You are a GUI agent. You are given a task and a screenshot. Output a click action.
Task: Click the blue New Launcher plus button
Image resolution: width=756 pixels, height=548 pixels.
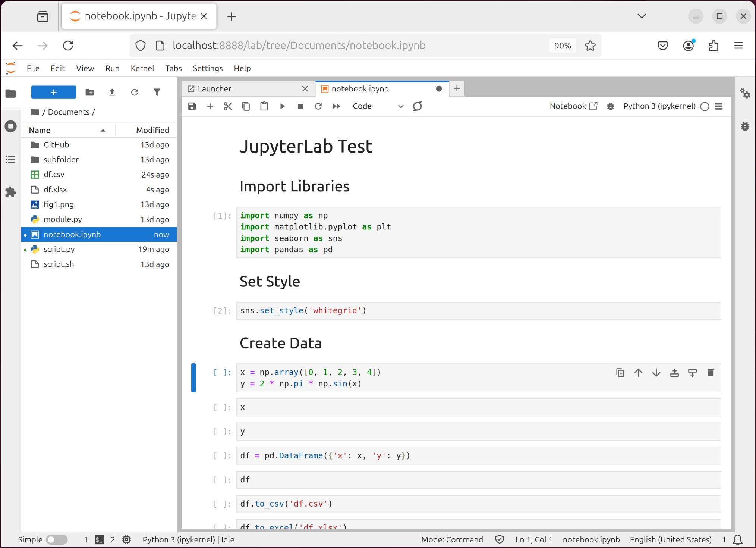pyautogui.click(x=54, y=92)
